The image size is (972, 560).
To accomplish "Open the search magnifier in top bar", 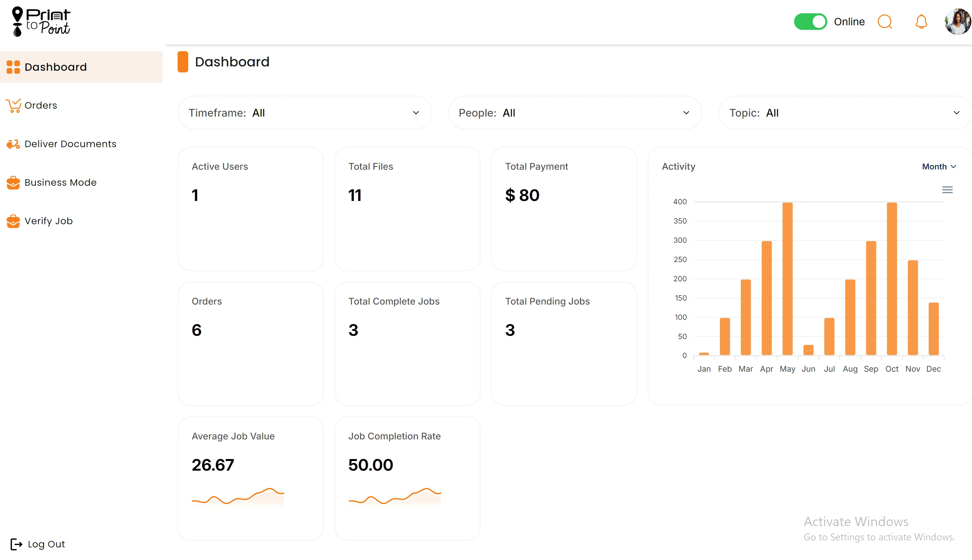I will click(885, 22).
